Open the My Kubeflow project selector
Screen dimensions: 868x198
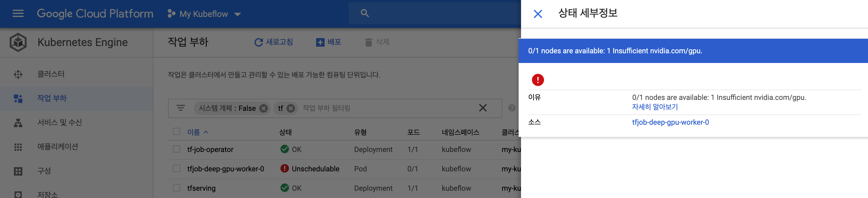204,14
